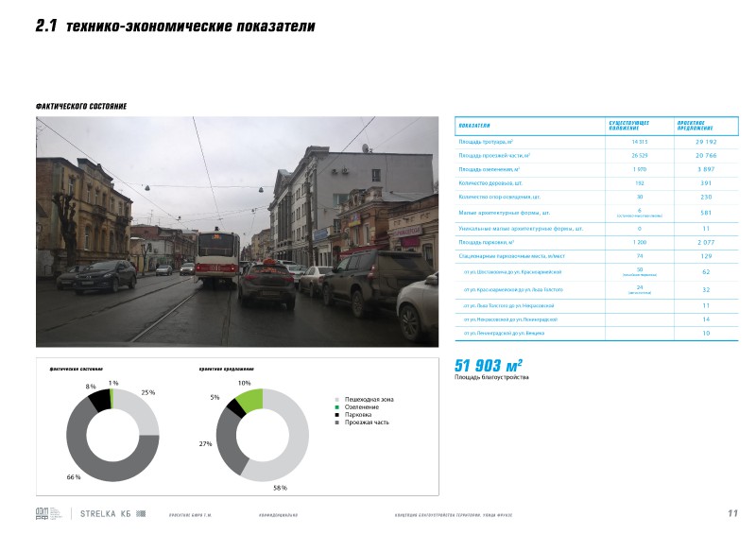Click the green Озеленение legend square
The height and width of the screenshot is (535, 756).
click(337, 407)
